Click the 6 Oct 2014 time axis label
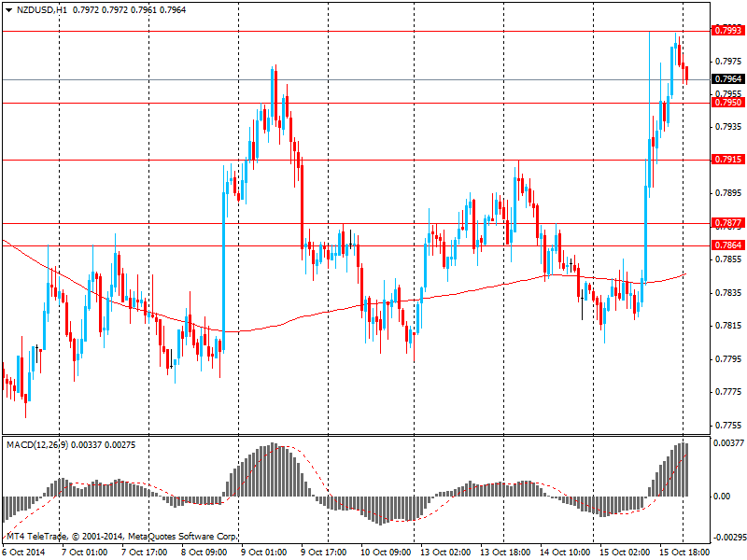 (25, 553)
